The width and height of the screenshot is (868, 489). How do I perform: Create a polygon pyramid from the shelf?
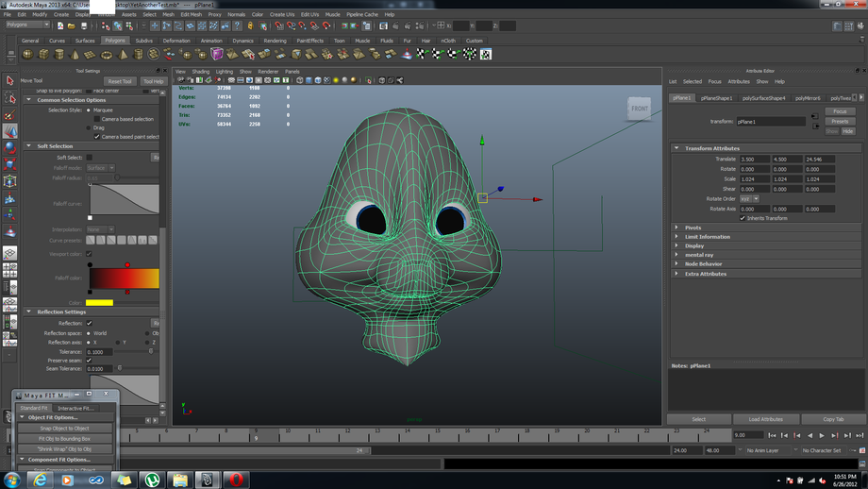(x=123, y=54)
